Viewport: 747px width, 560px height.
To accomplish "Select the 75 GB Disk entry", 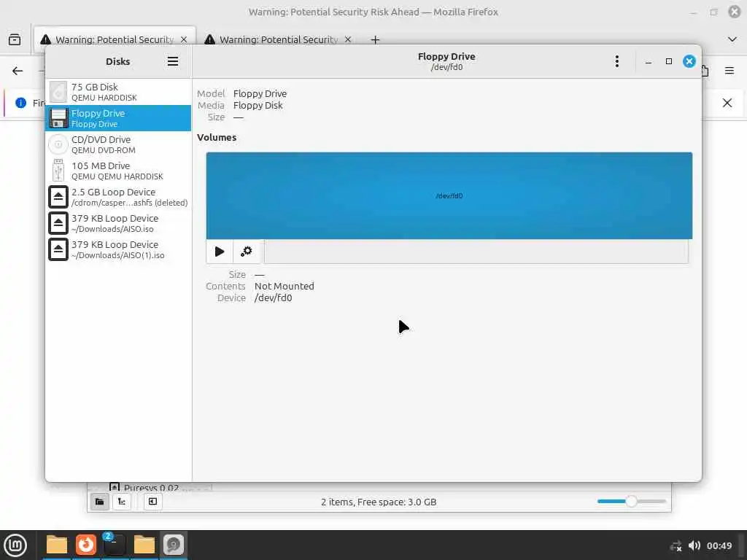I will (118, 92).
